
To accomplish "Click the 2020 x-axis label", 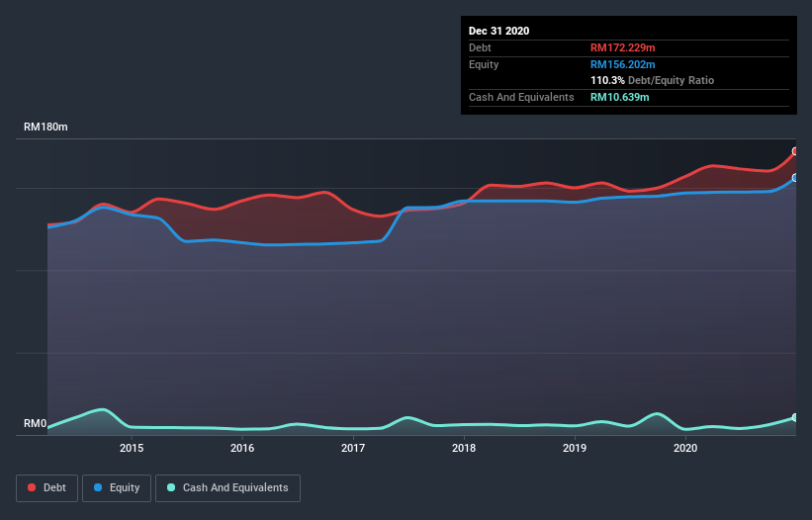I will point(685,448).
